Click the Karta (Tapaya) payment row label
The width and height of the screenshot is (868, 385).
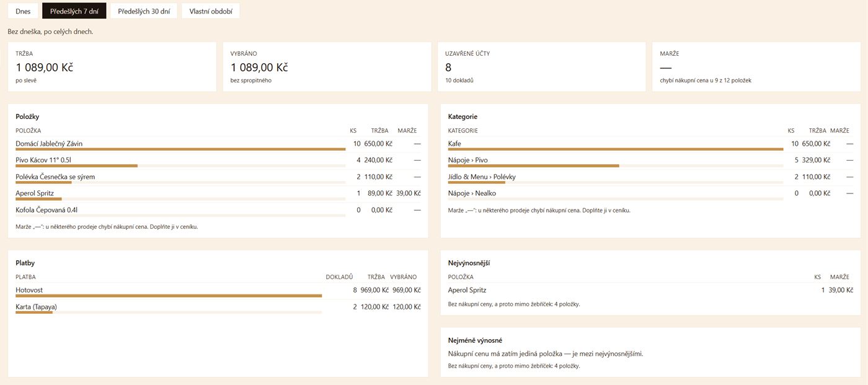[x=36, y=307]
